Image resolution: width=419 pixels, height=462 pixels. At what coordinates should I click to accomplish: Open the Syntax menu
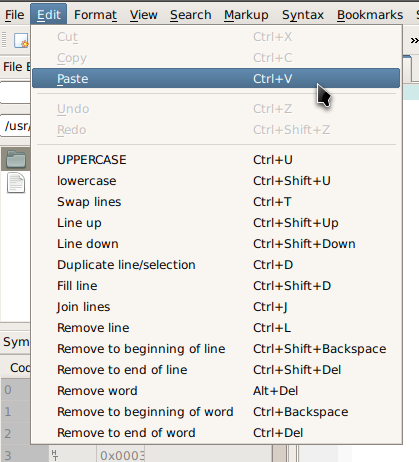tap(303, 15)
